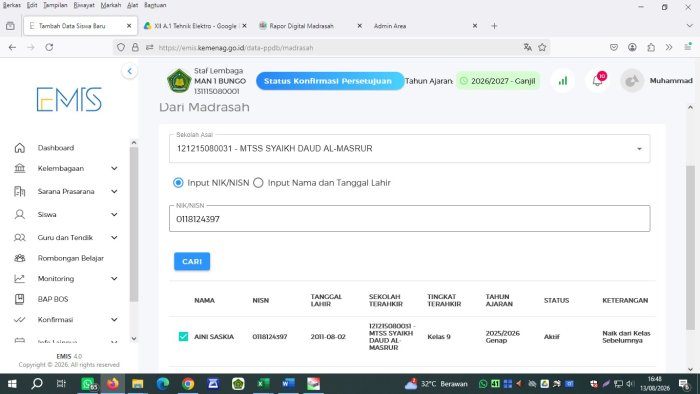Open the Sekolah Asal dropdown
Viewport: 700px width, 394px height.
pyautogui.click(x=409, y=149)
